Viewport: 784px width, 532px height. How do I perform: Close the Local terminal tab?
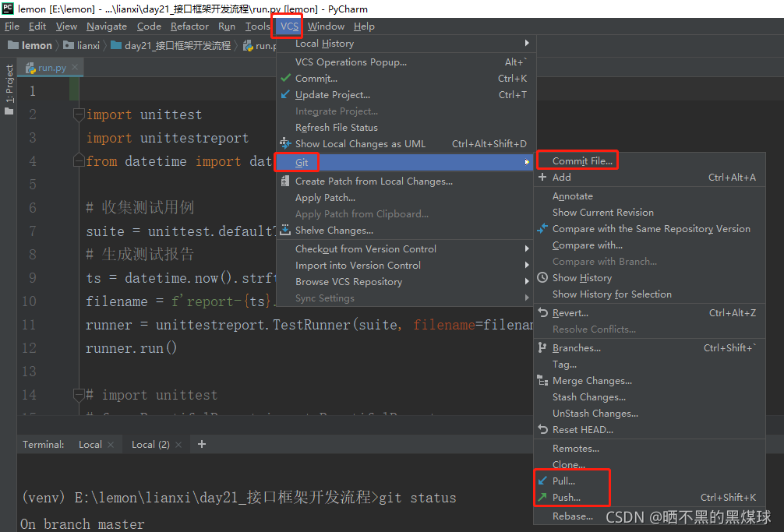pyautogui.click(x=111, y=445)
